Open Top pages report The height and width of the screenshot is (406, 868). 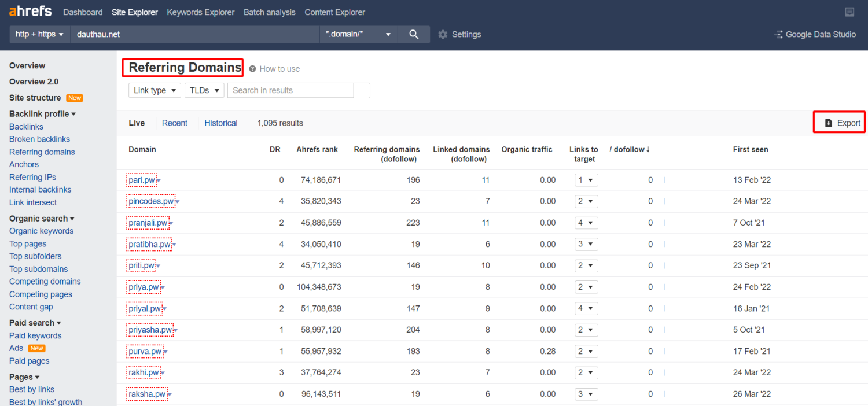[28, 243]
